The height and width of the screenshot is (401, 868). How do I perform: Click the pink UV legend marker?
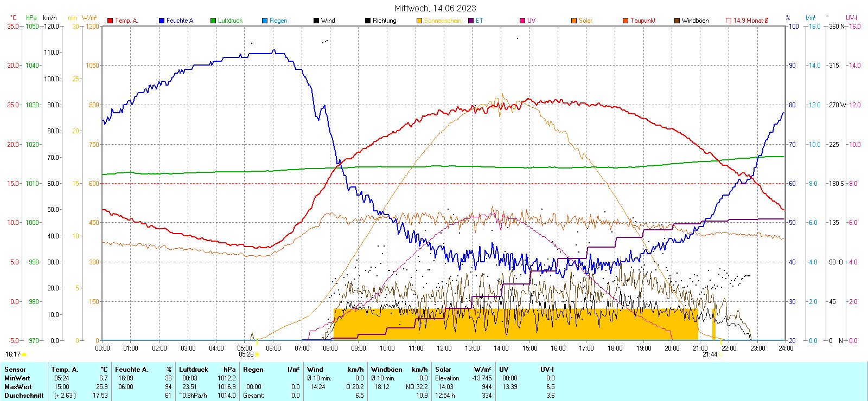[522, 21]
